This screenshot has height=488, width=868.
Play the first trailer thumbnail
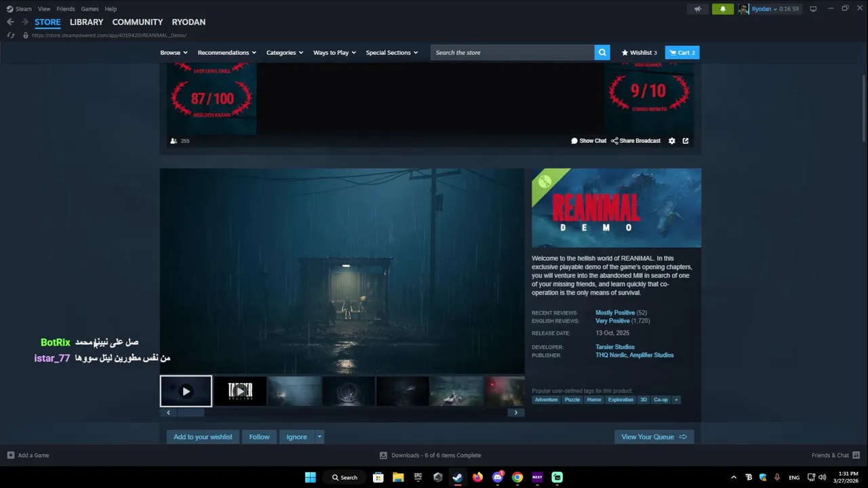click(x=186, y=391)
